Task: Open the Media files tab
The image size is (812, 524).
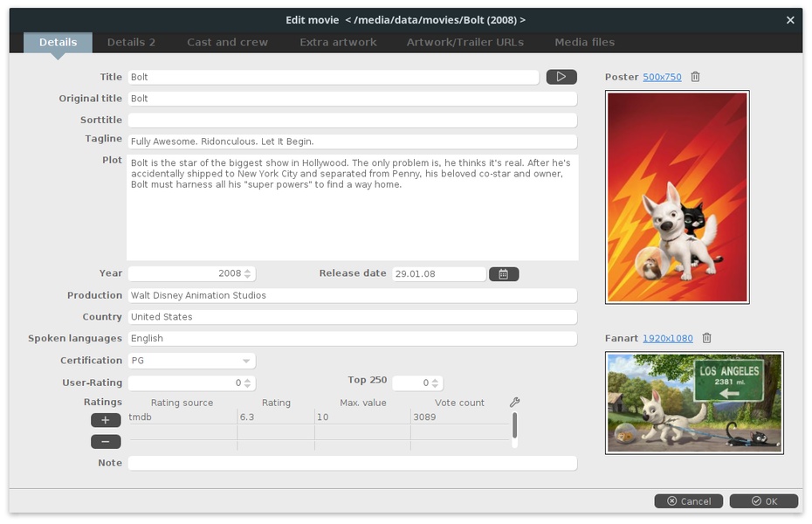Action: point(584,42)
